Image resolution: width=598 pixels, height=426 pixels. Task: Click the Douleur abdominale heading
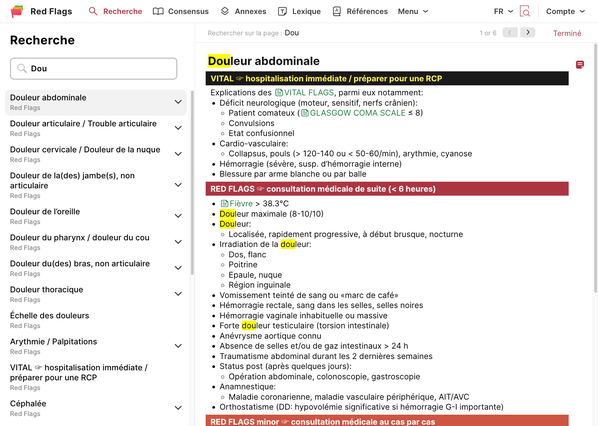click(x=264, y=61)
